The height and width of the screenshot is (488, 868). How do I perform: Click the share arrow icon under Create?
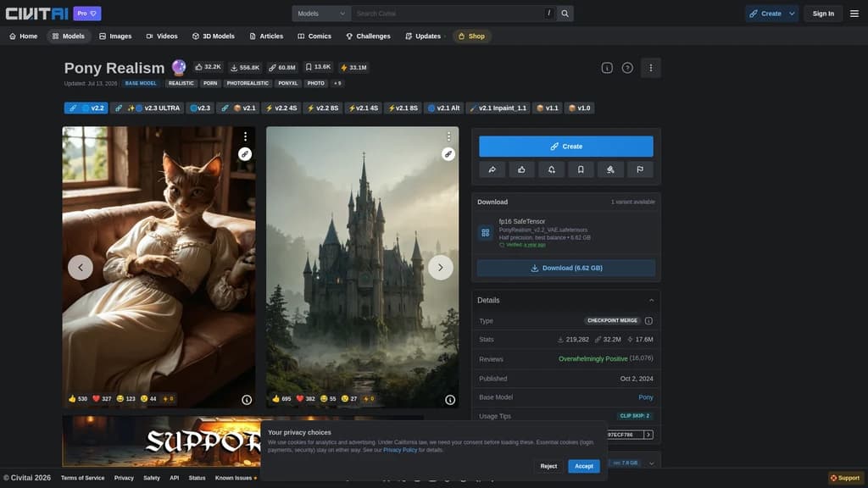pos(492,169)
